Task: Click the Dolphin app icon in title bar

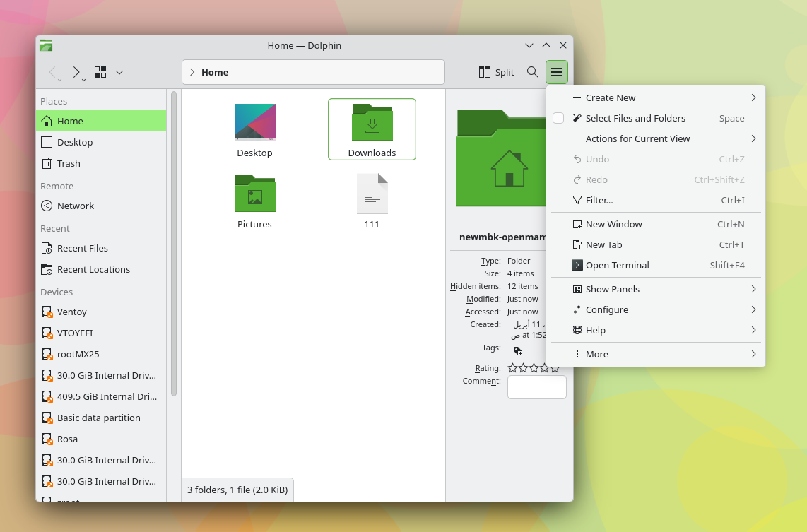Action: [x=46, y=45]
